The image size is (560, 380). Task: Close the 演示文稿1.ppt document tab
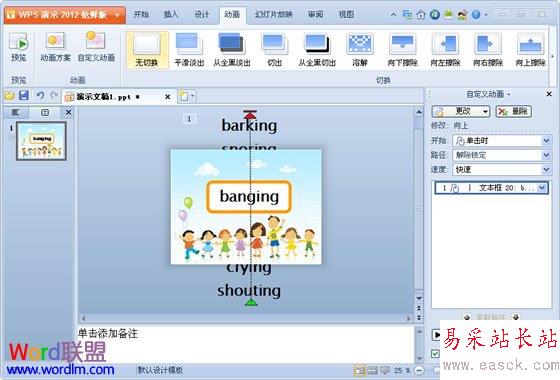[x=168, y=97]
